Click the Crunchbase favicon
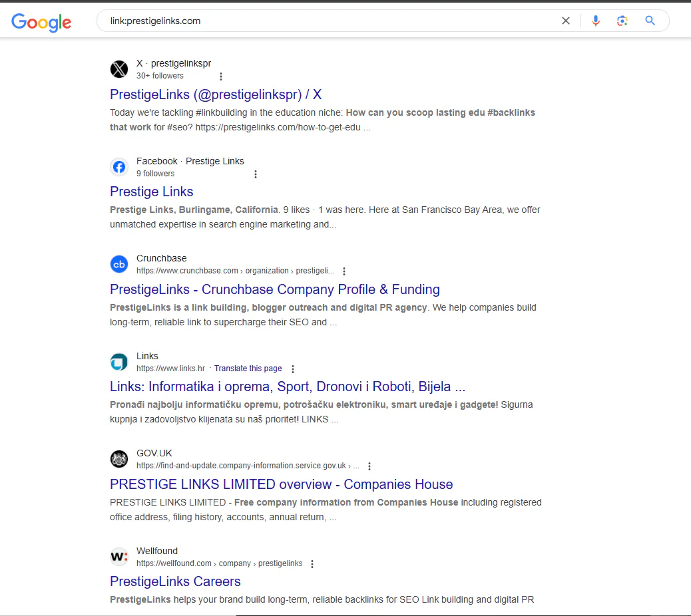 pos(119,264)
